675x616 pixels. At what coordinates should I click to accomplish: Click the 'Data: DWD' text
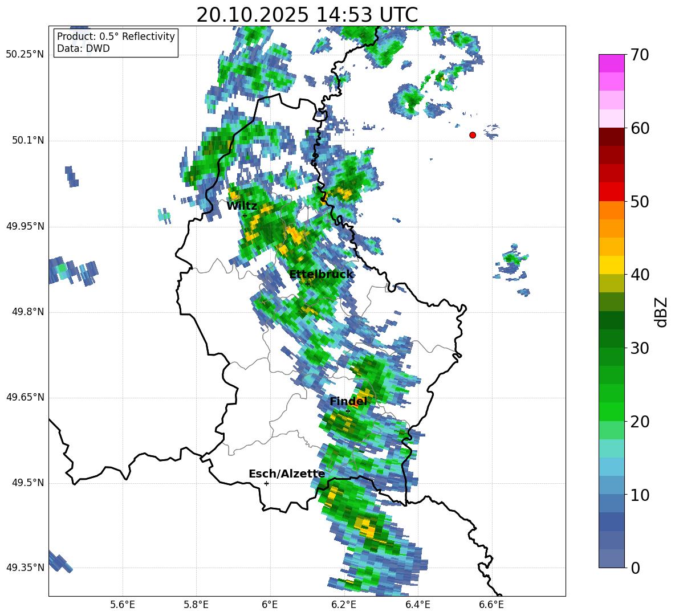(x=83, y=48)
